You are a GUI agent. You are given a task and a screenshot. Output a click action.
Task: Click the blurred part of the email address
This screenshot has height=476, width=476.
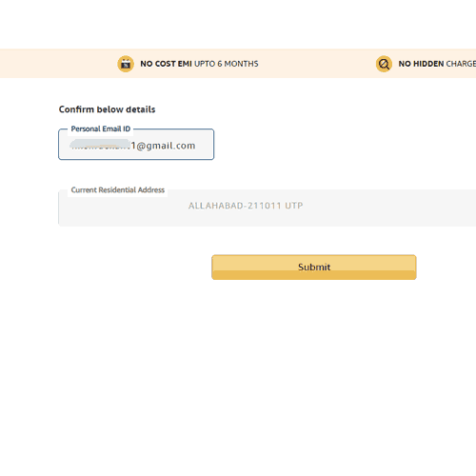click(100, 145)
